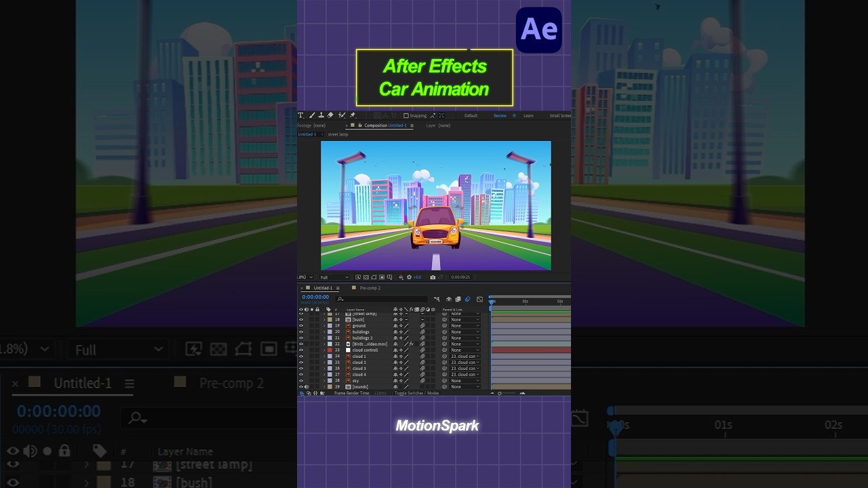This screenshot has width=868, height=488.
Task: Toggle Fast Previews in viewer footer
Action: click(358, 277)
